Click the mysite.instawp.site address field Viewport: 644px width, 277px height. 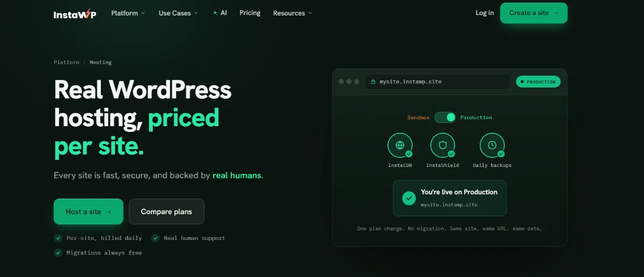tap(437, 82)
